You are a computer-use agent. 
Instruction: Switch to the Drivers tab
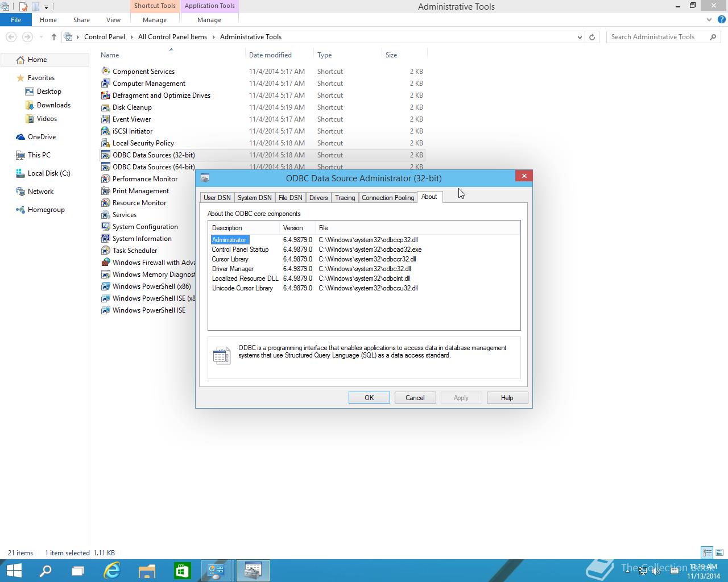click(318, 198)
